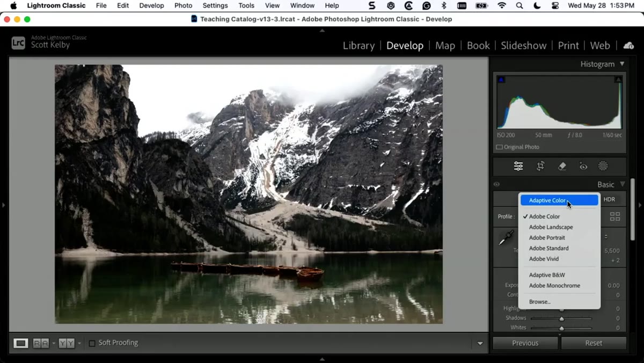The image size is (644, 363).
Task: Toggle shadow clipping indicator in histogram
Action: pyautogui.click(x=501, y=79)
